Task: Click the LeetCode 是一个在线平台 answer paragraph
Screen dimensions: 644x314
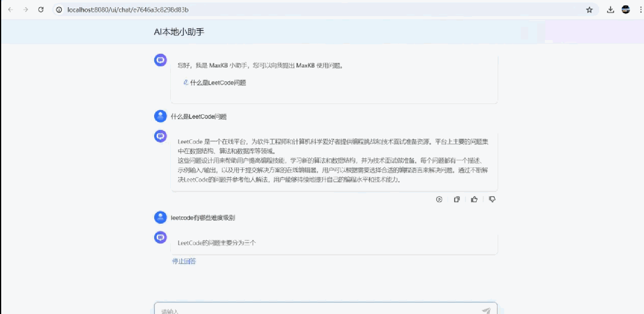Action: 333,160
